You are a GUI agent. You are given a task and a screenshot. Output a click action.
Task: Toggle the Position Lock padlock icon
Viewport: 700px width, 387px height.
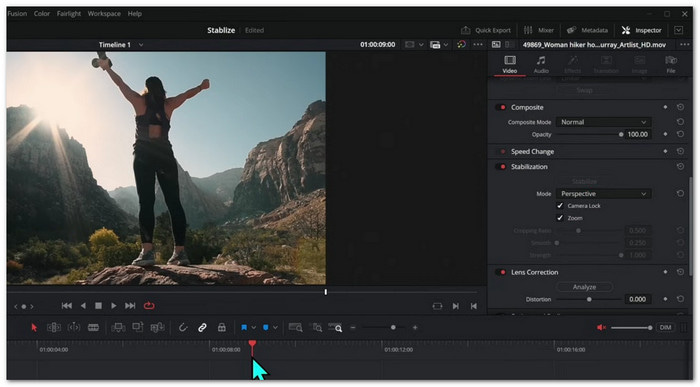click(221, 328)
